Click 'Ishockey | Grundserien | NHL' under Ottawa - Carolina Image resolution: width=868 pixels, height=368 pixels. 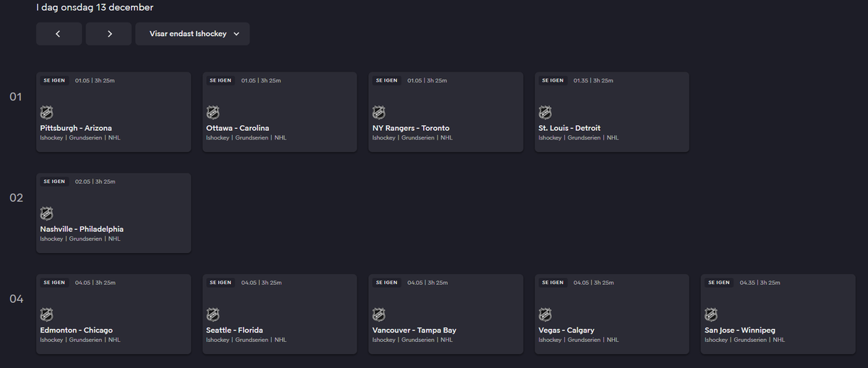click(x=246, y=137)
